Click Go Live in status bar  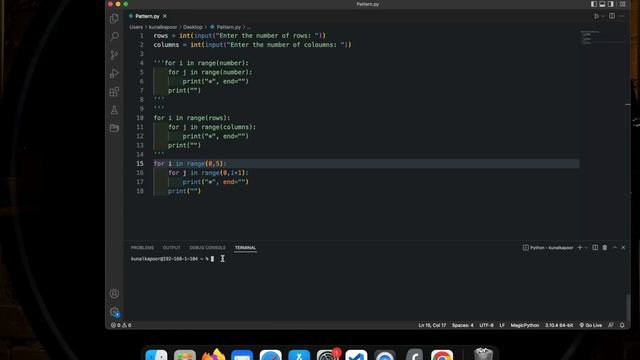pos(591,325)
